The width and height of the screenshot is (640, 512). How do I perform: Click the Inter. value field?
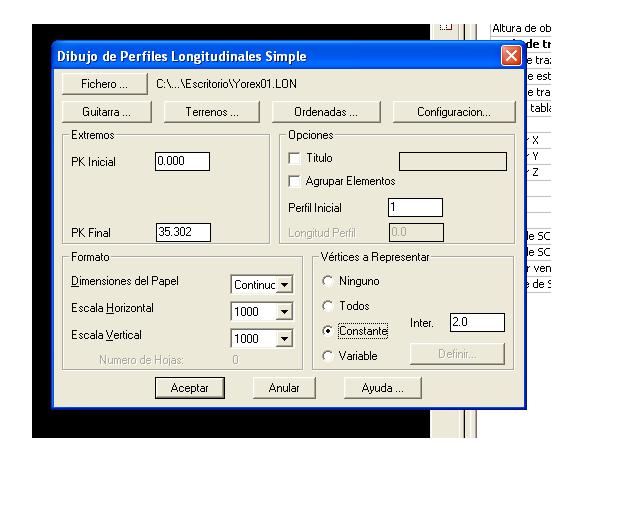coord(477,323)
